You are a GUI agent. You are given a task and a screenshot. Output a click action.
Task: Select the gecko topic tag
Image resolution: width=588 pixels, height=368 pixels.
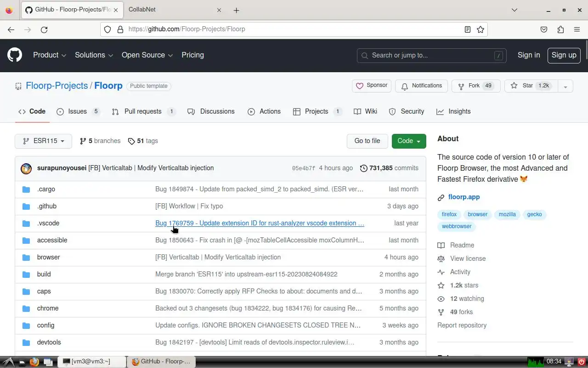point(534,214)
